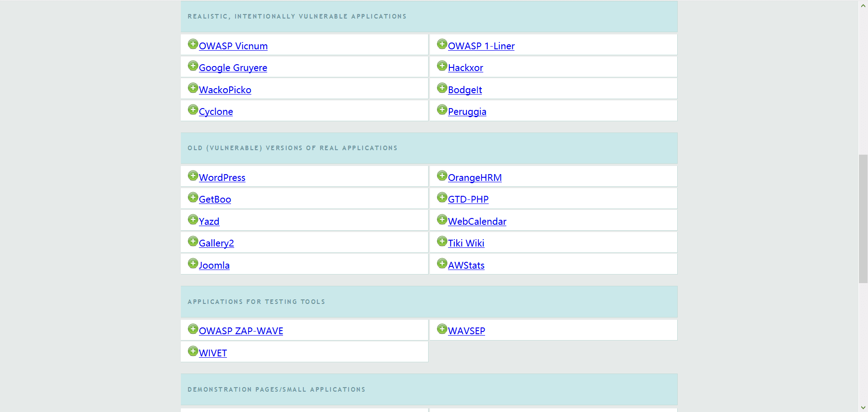Expand the OWASP 1-Liner plus icon
Image resolution: width=868 pixels, height=412 pixels.
pos(442,44)
